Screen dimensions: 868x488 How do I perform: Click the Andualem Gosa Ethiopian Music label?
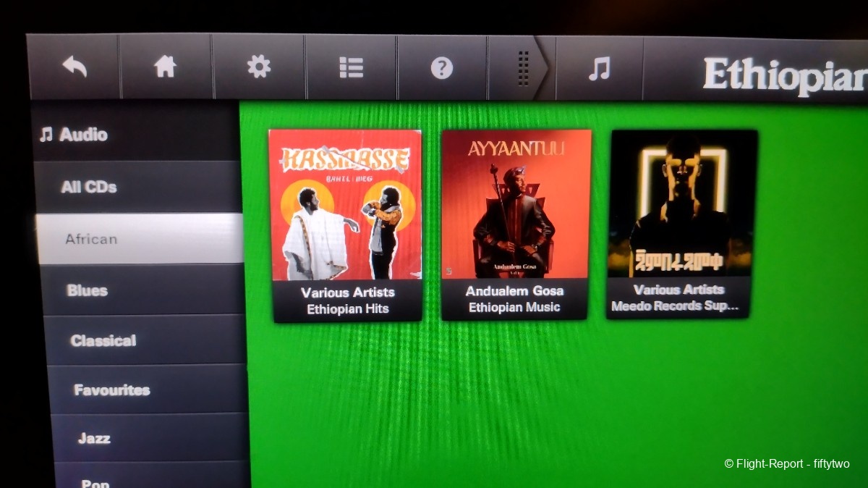514,299
